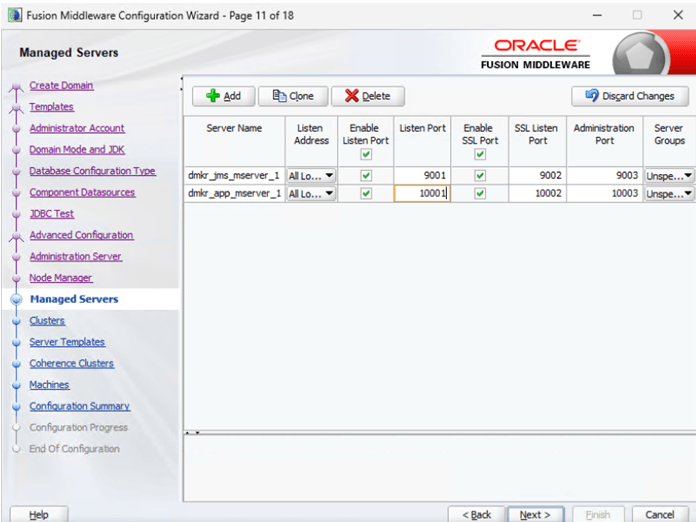Viewport: 696px width, 522px height.
Task: Click the Discard Changes button
Action: 630,96
